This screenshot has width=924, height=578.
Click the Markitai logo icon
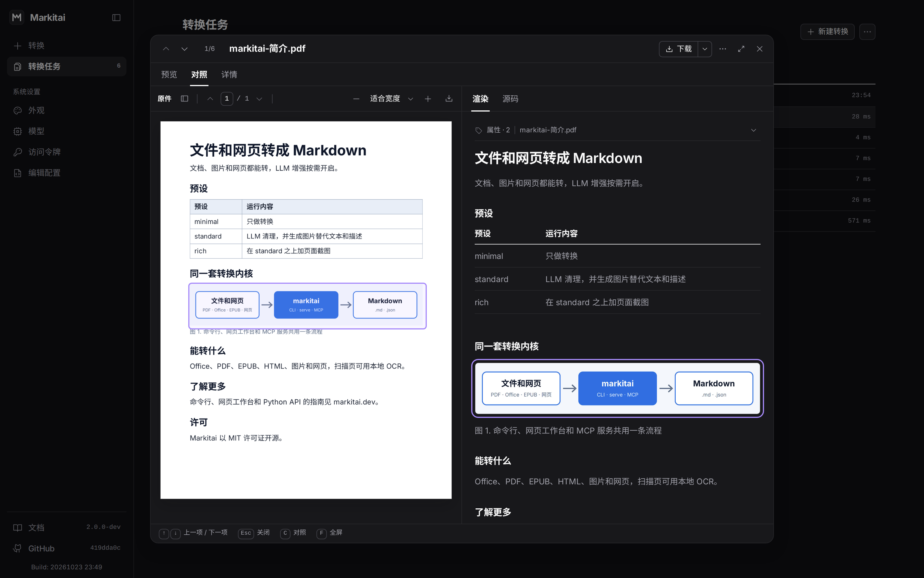(x=17, y=17)
